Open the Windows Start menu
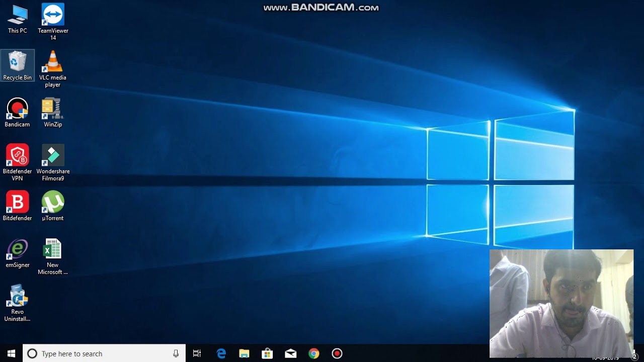Screen dimensions: 644x362 click(x=11, y=353)
